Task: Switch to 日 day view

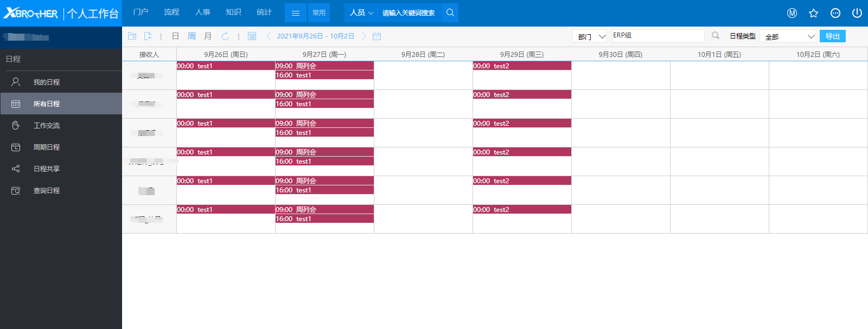Action: click(175, 36)
